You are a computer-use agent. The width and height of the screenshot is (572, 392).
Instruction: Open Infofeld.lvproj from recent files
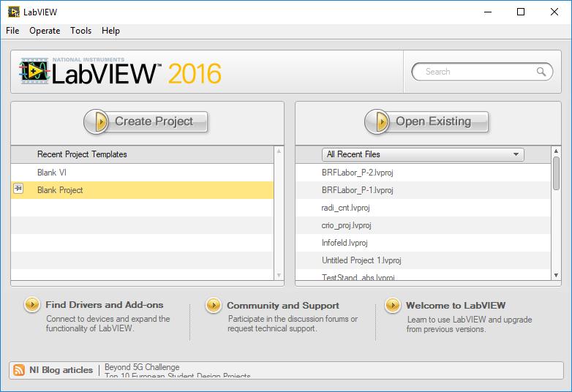[423, 243]
